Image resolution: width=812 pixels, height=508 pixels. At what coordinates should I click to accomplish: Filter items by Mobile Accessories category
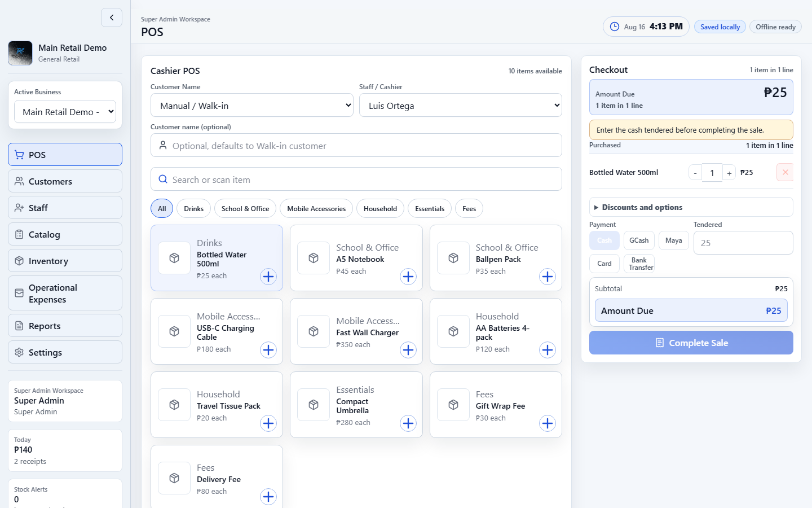316,208
